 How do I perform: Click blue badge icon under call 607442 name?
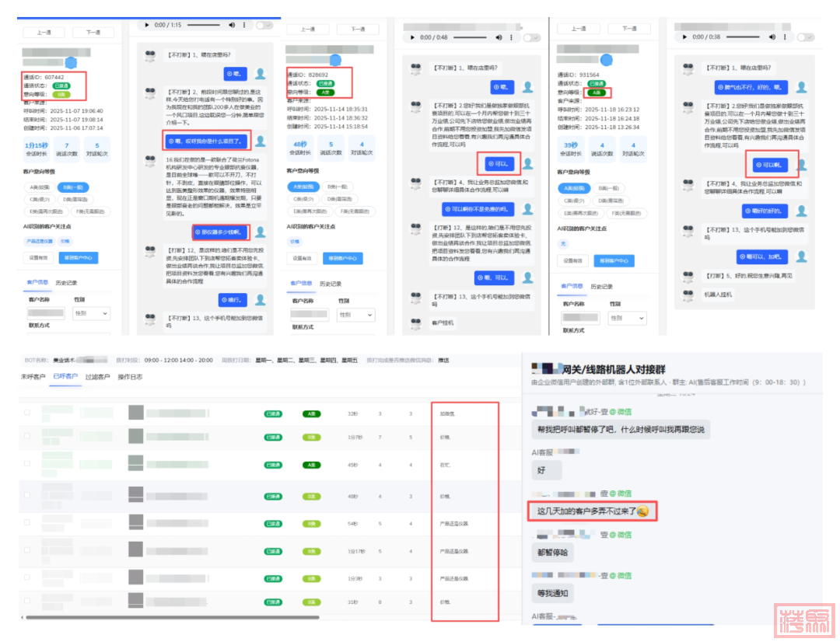pos(72,62)
